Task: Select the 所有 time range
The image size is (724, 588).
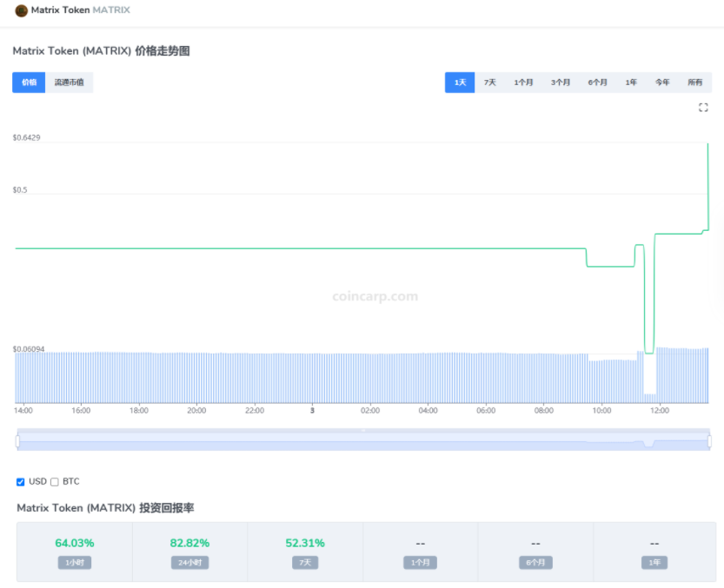Action: click(694, 82)
